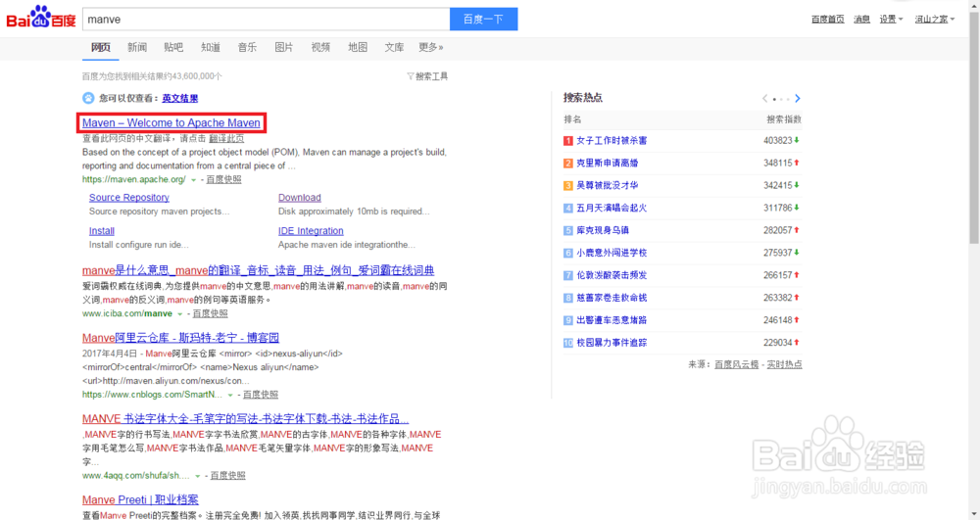
Task: Open hot topic 五月天演唱会起火
Action: coord(612,208)
